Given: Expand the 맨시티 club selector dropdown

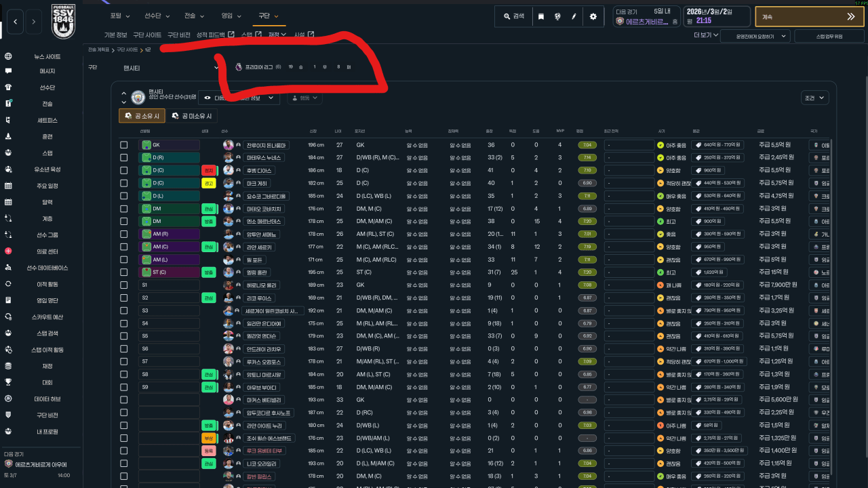Looking at the screenshot, I should click(171, 68).
